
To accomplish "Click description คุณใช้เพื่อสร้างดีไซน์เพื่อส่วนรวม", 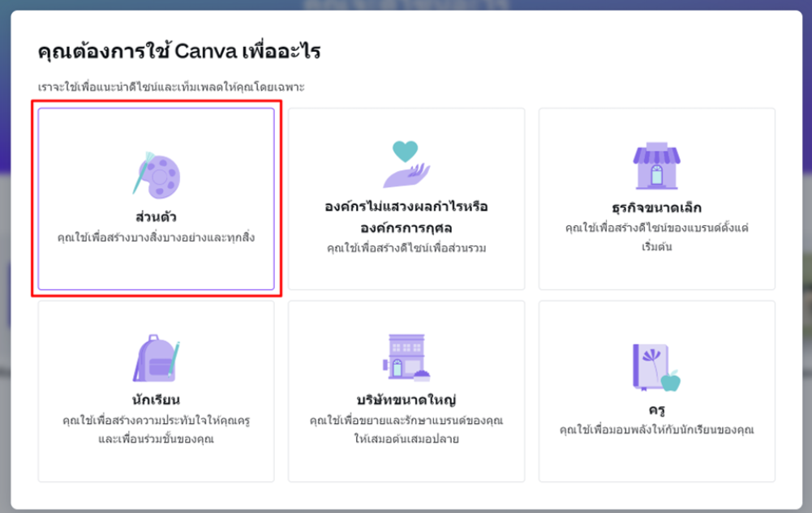I will pyautogui.click(x=406, y=248).
